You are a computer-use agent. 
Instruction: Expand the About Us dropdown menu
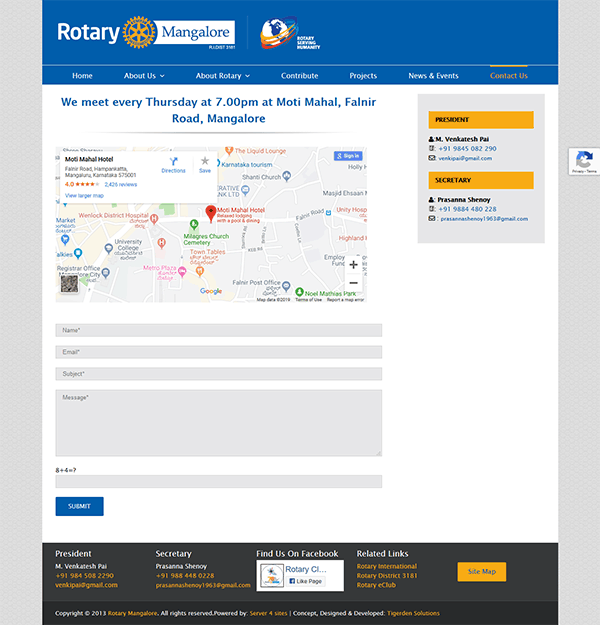(x=144, y=76)
